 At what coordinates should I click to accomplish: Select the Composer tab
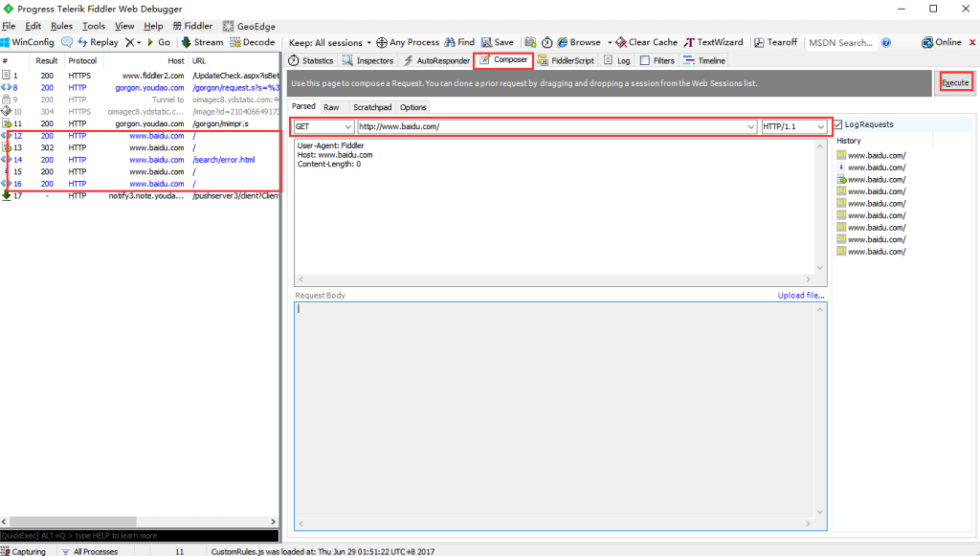(x=503, y=60)
